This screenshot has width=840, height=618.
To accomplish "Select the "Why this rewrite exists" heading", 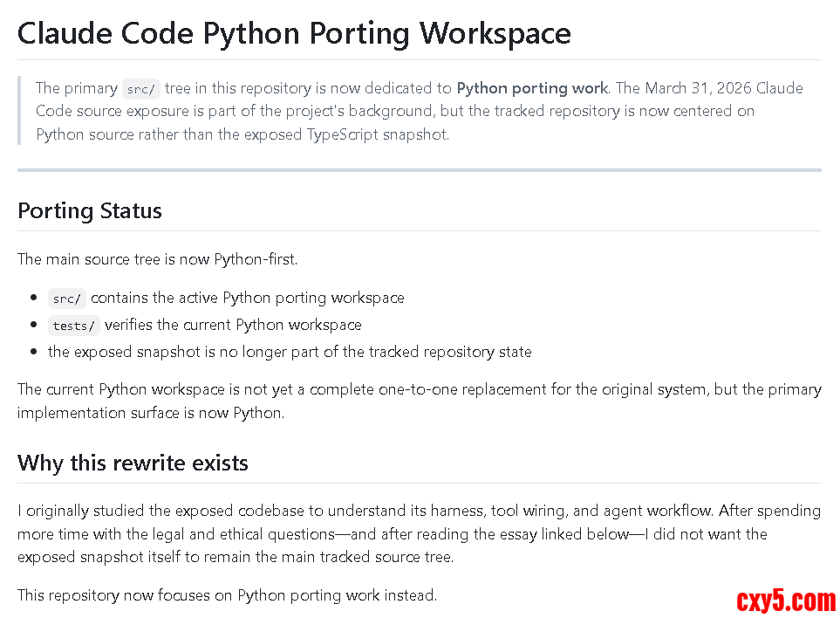I will 133,463.
